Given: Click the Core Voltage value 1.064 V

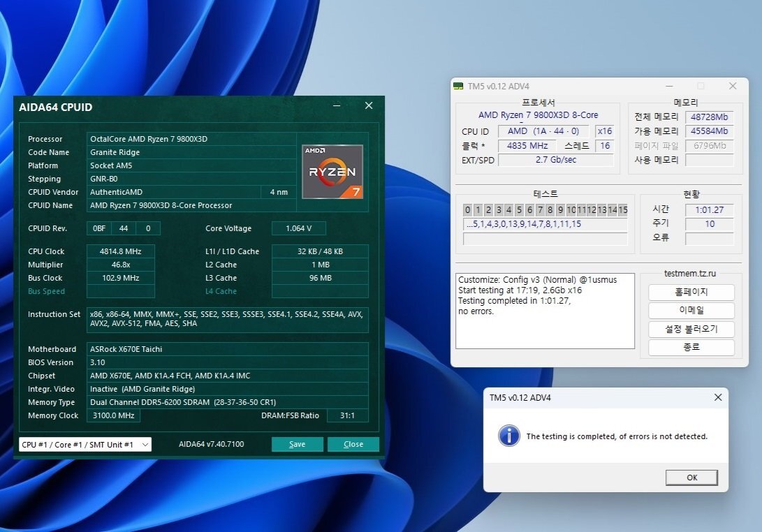Looking at the screenshot, I should click(x=298, y=228).
